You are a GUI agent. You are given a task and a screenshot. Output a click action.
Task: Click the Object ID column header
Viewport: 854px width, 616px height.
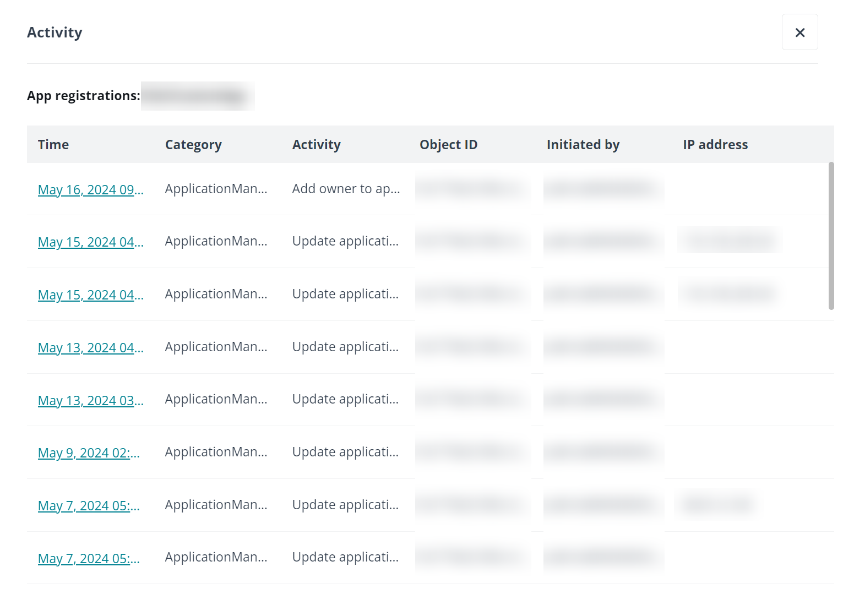(x=448, y=145)
